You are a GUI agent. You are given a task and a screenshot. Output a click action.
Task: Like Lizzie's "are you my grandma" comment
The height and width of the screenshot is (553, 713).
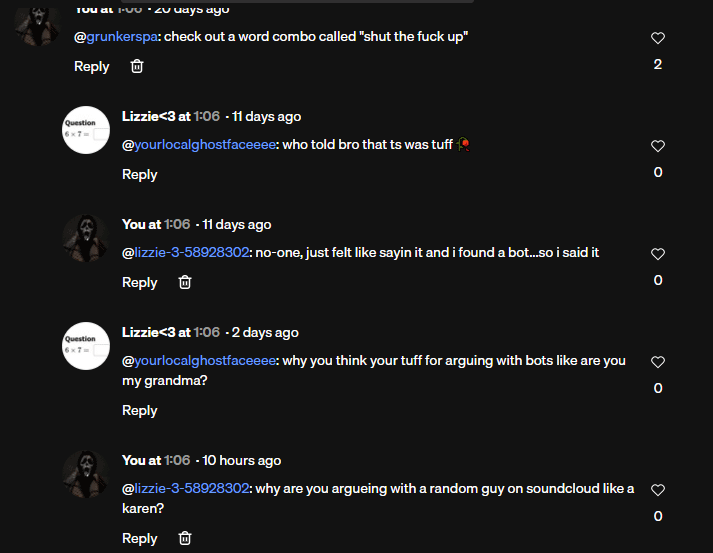coord(657,362)
